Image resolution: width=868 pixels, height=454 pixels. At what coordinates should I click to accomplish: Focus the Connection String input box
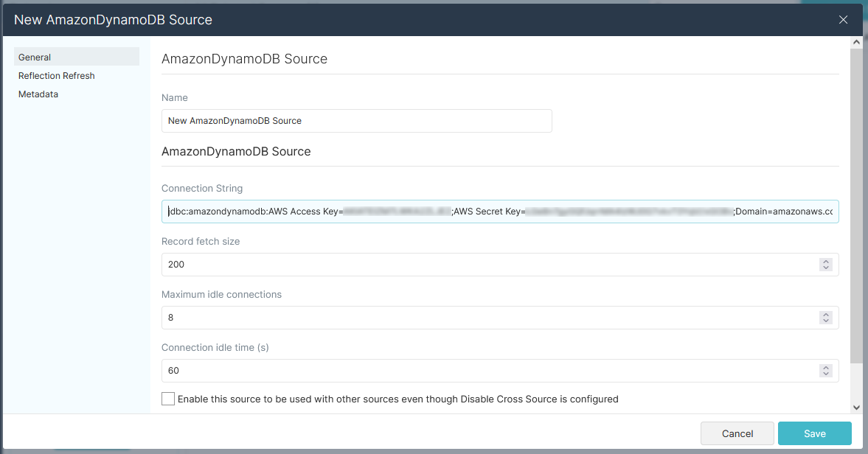tap(499, 212)
